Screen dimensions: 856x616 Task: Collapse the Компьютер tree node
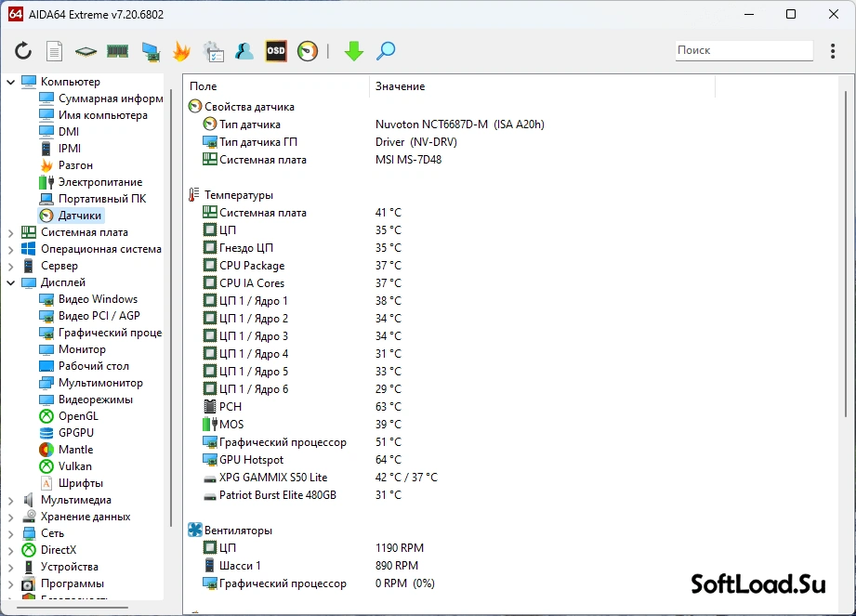tap(11, 82)
